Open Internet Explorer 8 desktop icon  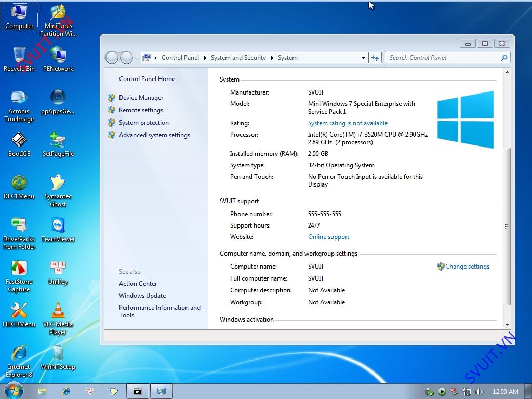click(x=19, y=362)
